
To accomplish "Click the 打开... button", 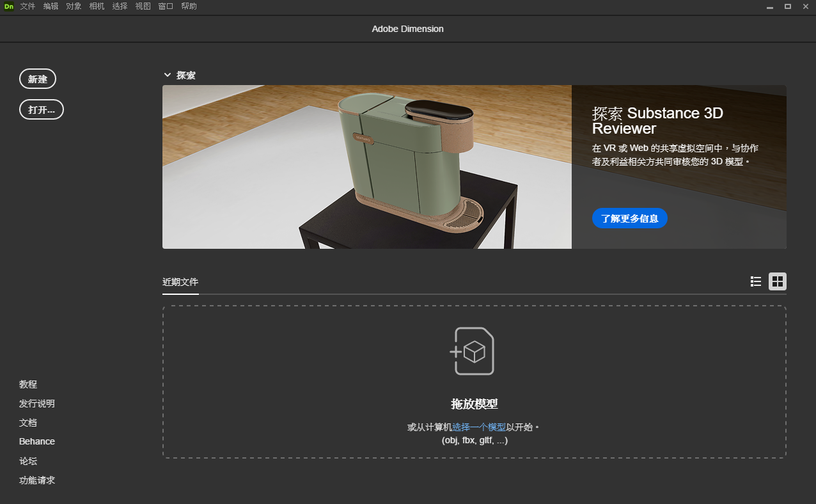I will (42, 109).
